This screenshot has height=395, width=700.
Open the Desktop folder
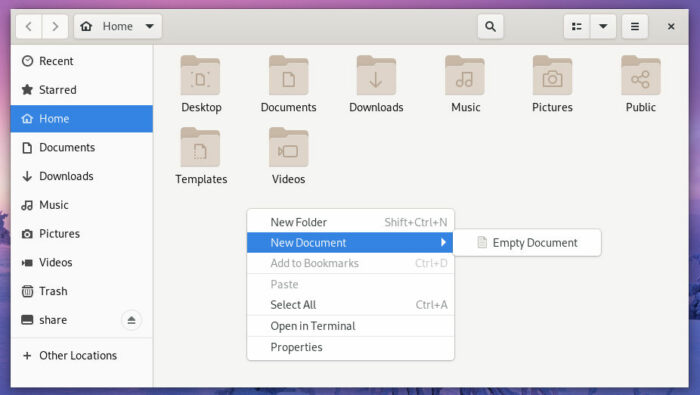[200, 84]
